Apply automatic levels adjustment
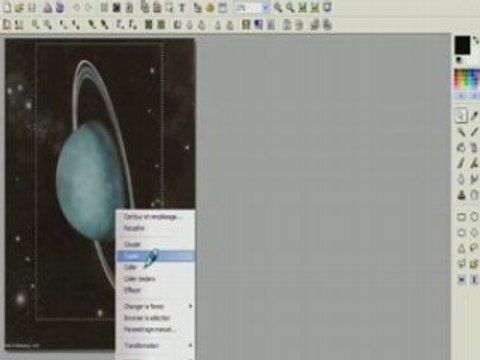This screenshot has height=360, width=480. click(7, 25)
